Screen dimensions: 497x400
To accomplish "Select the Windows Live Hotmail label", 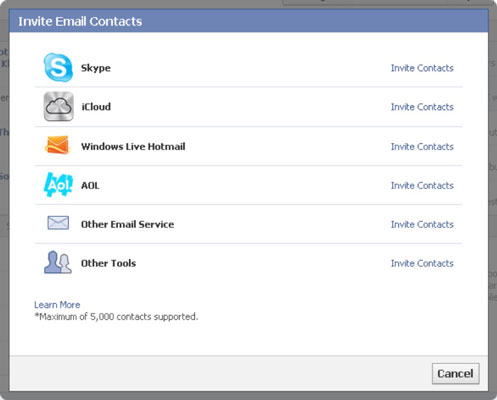I will click(133, 146).
